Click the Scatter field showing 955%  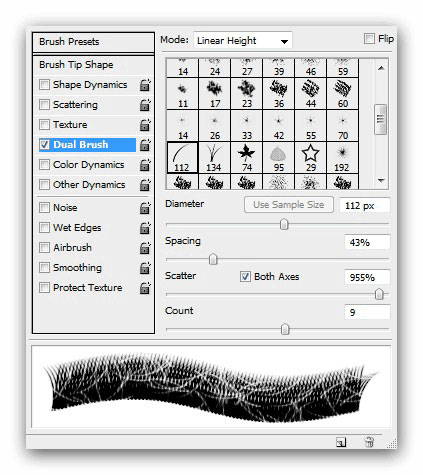pyautogui.click(x=367, y=277)
